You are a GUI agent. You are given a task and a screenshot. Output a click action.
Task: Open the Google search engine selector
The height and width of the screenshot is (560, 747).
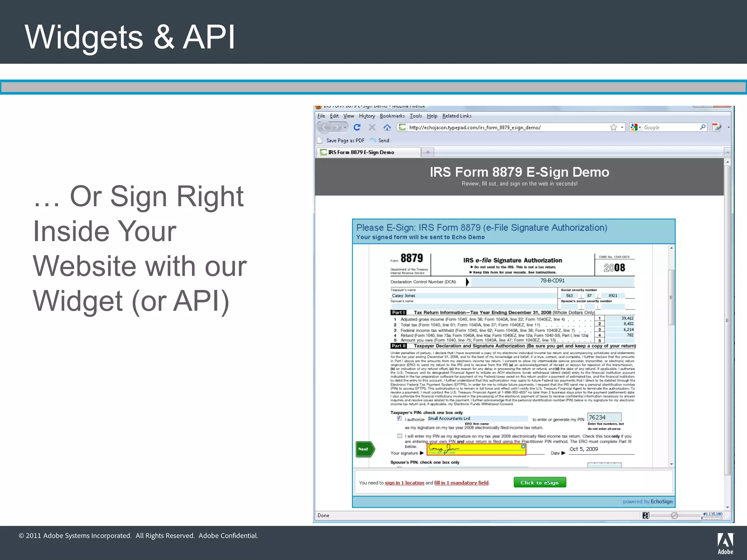click(635, 127)
